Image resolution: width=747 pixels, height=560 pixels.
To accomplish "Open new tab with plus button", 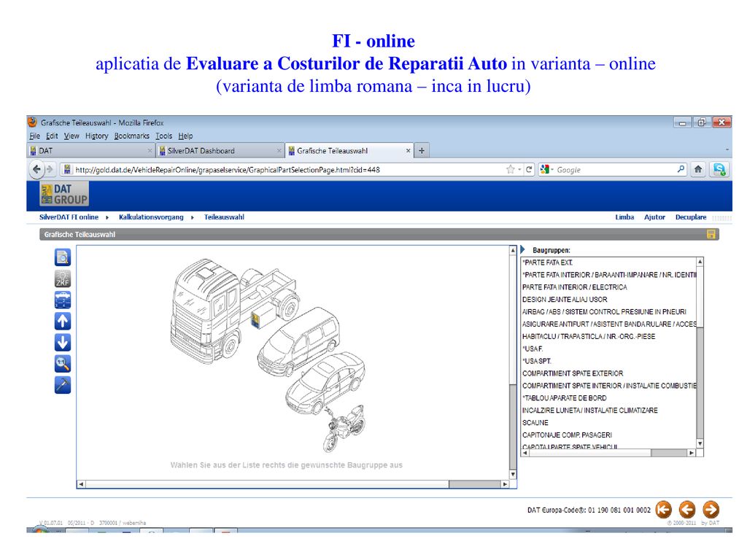I will [421, 150].
